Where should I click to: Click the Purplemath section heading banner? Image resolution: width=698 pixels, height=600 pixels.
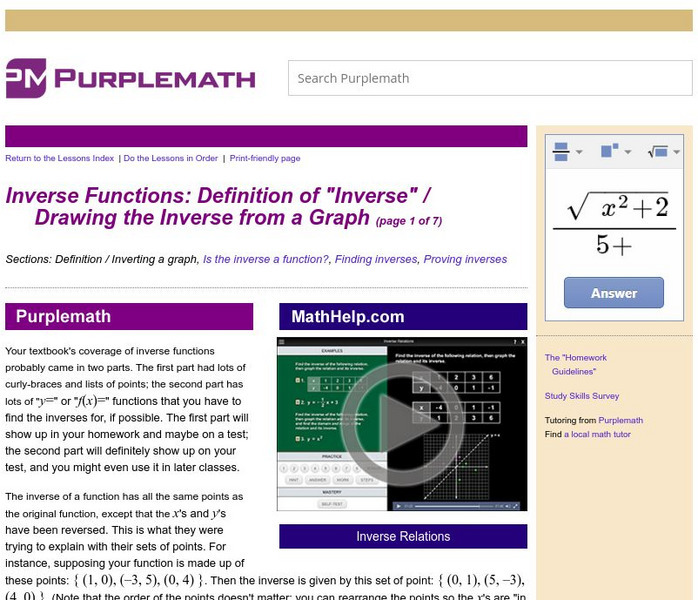129,317
